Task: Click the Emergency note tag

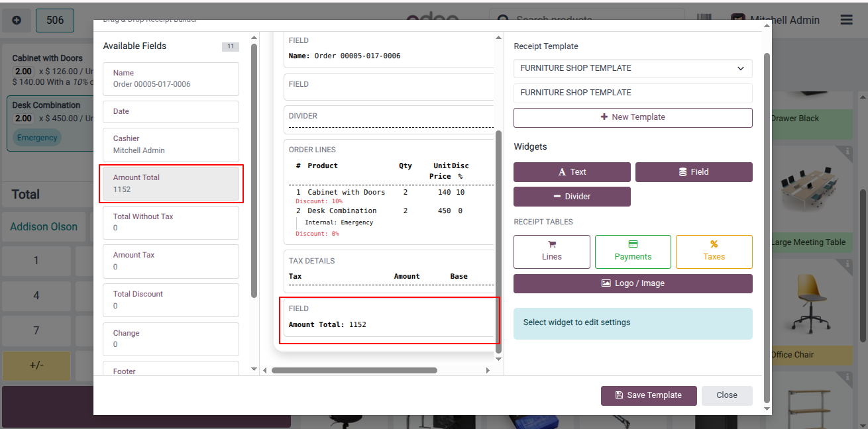Action: click(37, 138)
